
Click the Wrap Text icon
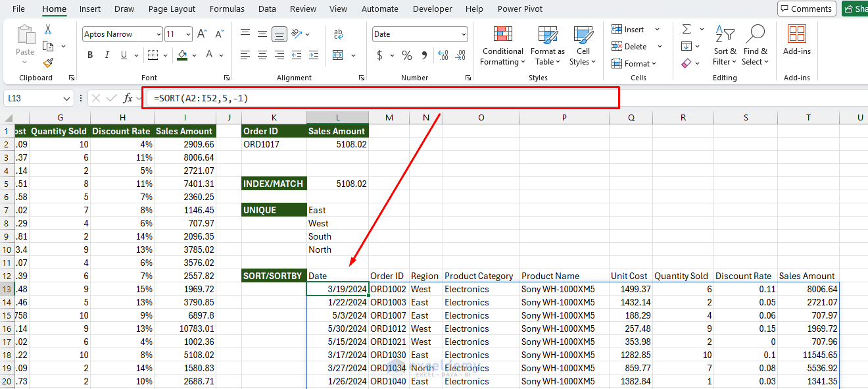(339, 34)
